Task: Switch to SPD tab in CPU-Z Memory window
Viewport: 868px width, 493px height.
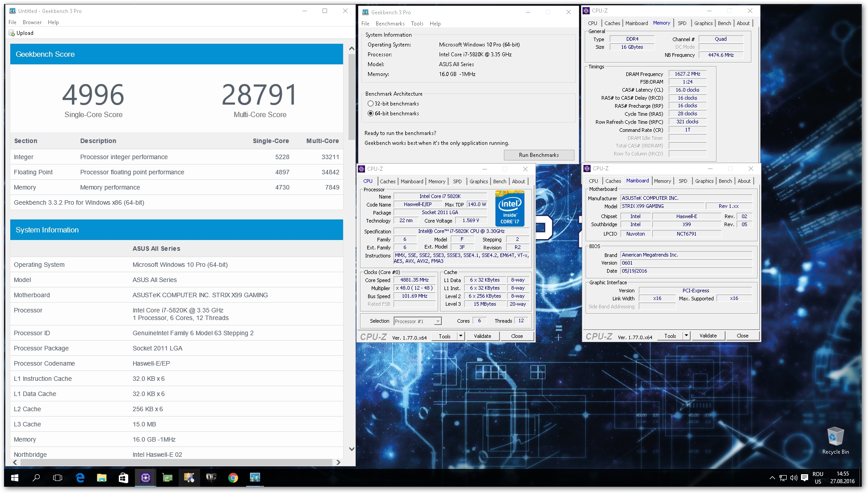Action: coord(682,23)
